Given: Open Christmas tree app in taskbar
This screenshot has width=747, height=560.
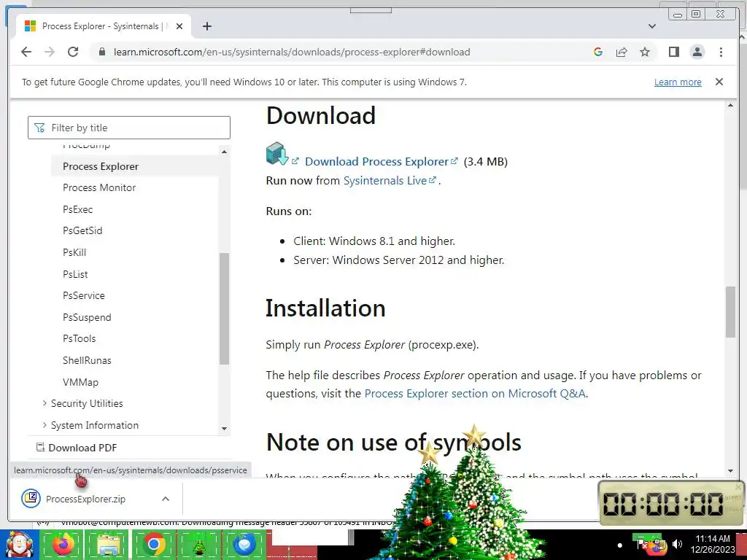Looking at the screenshot, I should [x=199, y=545].
